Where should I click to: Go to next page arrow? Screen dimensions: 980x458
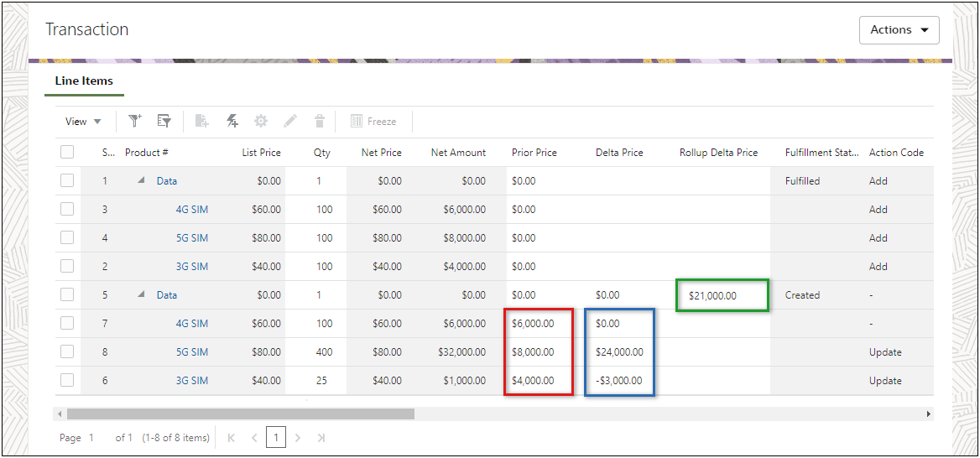pos(298,438)
